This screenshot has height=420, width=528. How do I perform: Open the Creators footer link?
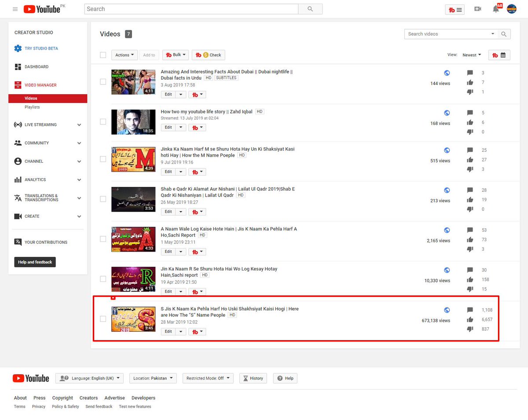[88, 398]
